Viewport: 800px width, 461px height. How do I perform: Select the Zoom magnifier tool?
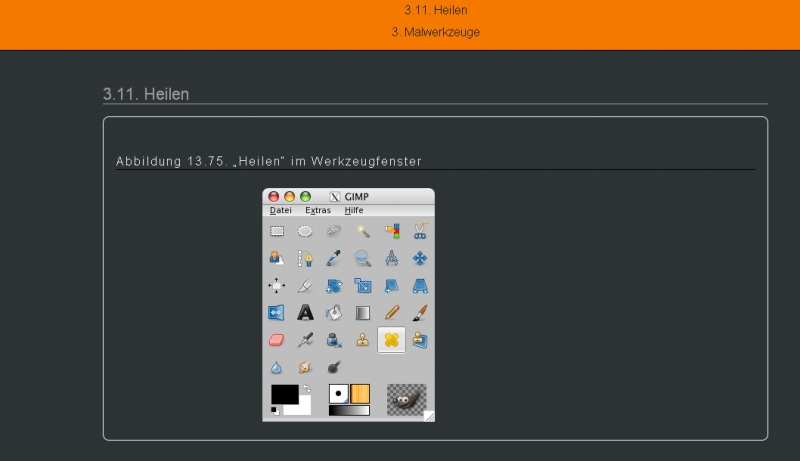click(x=363, y=259)
